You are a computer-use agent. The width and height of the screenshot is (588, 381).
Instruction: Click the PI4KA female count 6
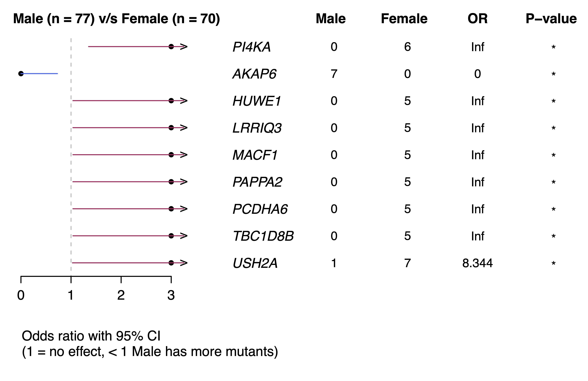[407, 47]
